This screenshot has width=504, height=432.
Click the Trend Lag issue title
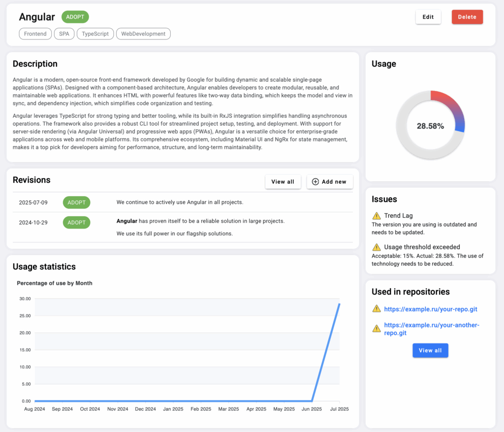(398, 216)
